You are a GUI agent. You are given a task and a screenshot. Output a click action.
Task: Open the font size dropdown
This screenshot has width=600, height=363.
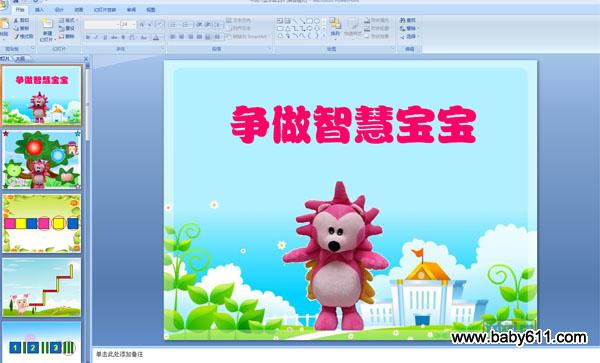[x=128, y=24]
